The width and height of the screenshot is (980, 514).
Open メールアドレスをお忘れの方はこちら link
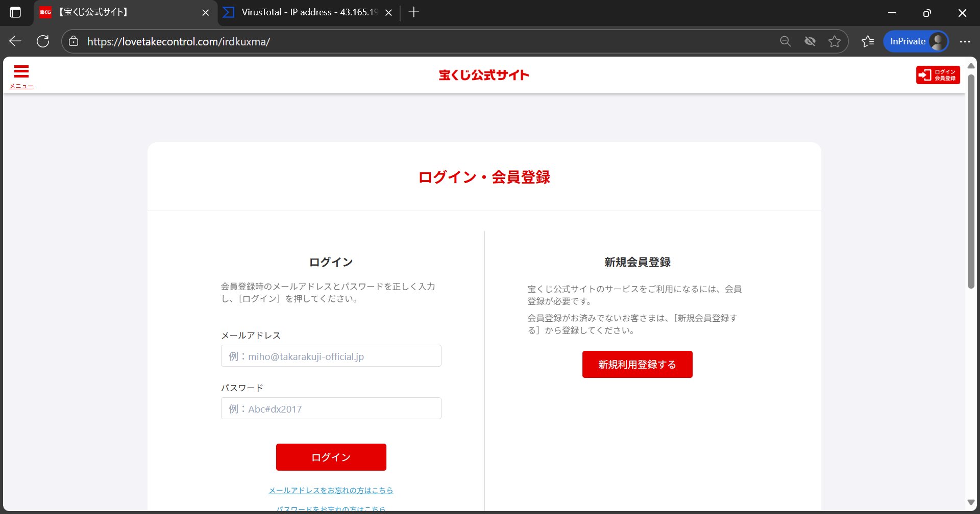point(331,490)
